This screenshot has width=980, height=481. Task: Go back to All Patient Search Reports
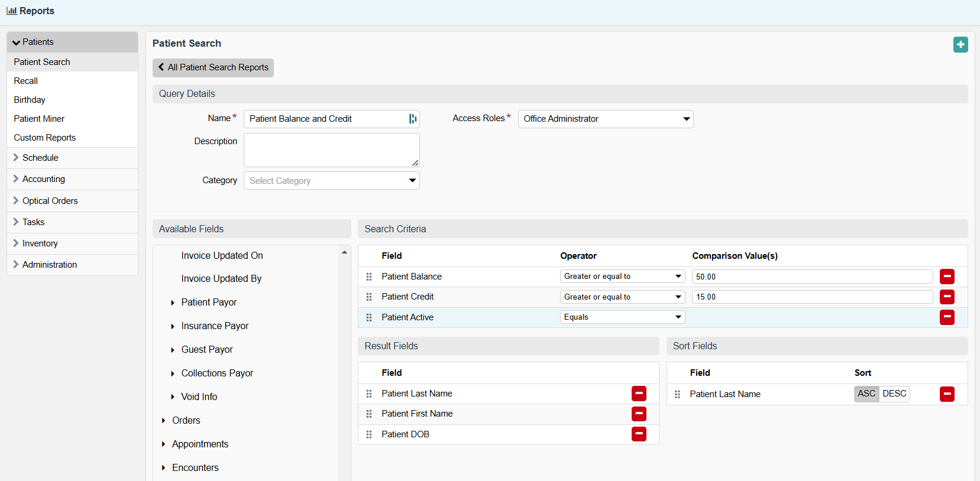[x=213, y=67]
